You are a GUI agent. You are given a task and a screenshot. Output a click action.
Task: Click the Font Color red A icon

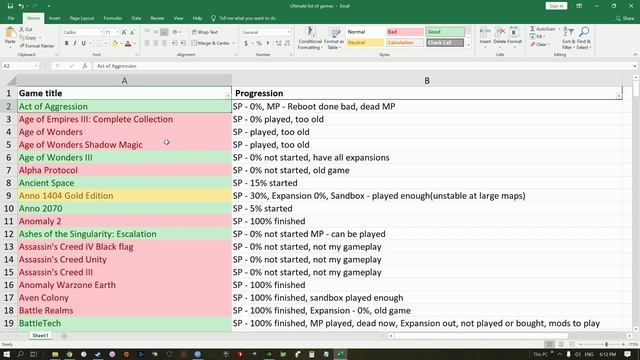(x=128, y=43)
